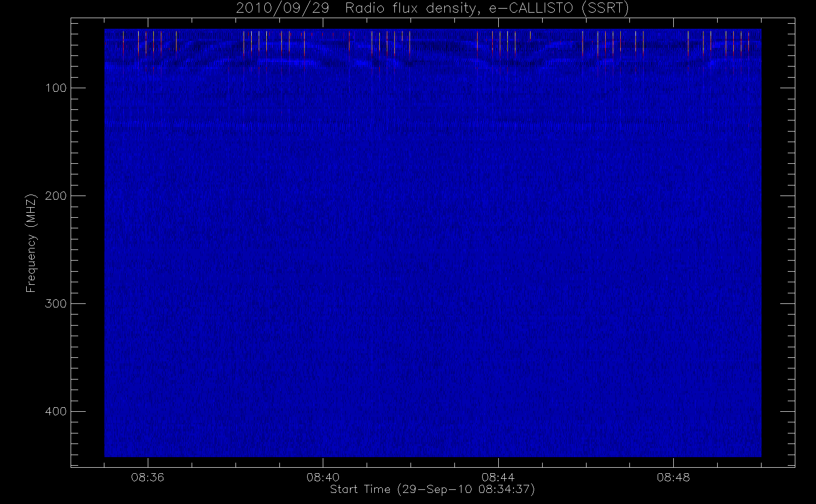
Task: Click the 400 frequency tick label
Action: click(56, 412)
